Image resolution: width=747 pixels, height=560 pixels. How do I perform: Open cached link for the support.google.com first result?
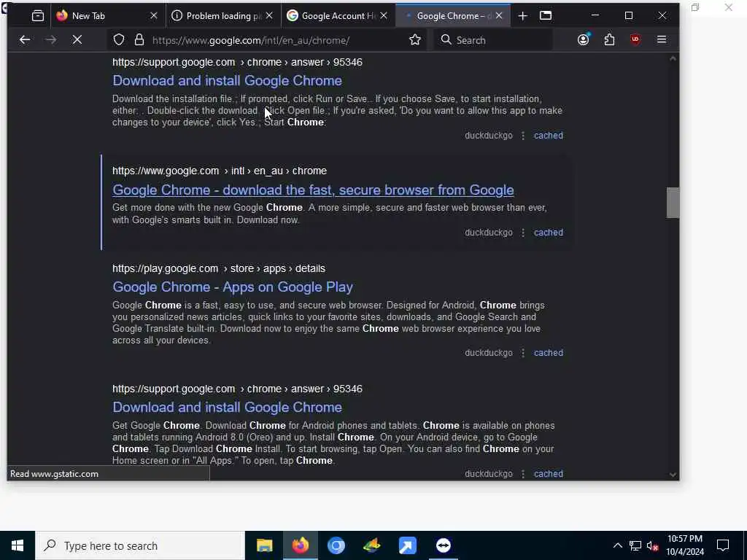click(549, 136)
